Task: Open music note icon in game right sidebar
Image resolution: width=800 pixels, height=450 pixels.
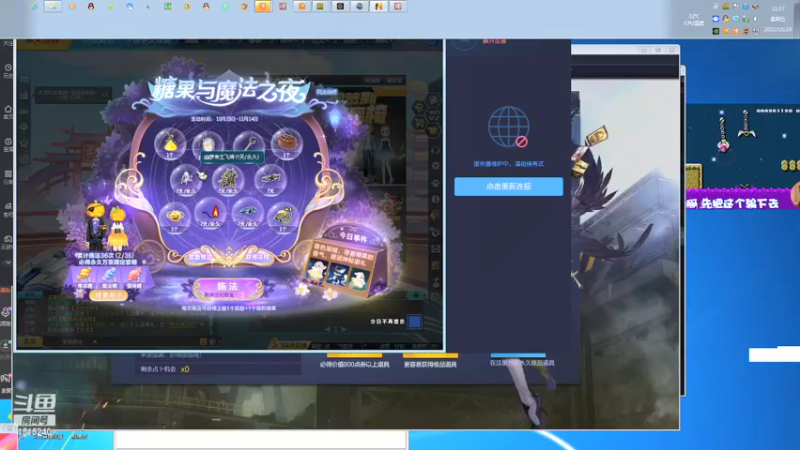Action: pyautogui.click(x=435, y=282)
